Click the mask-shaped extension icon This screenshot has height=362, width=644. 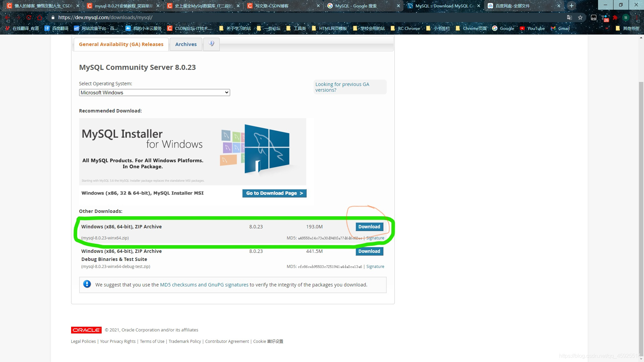(593, 17)
